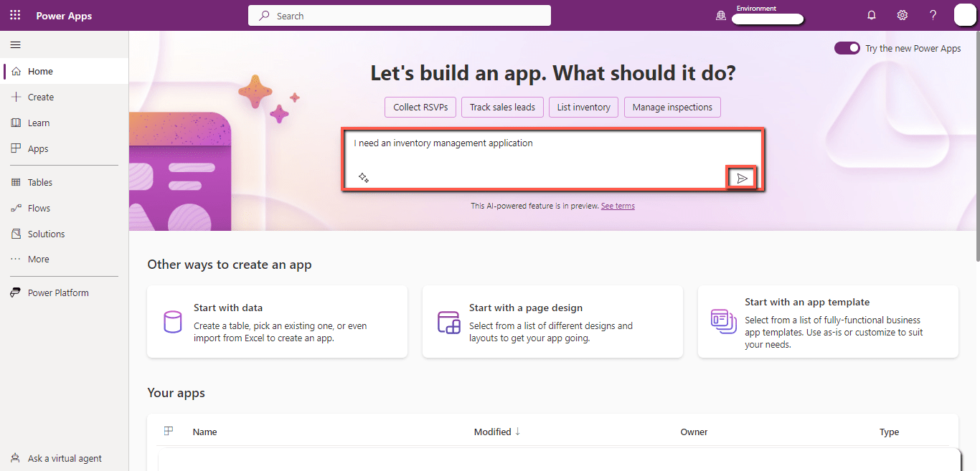Click the Home icon in sidebar
The width and height of the screenshot is (980, 471).
point(17,71)
